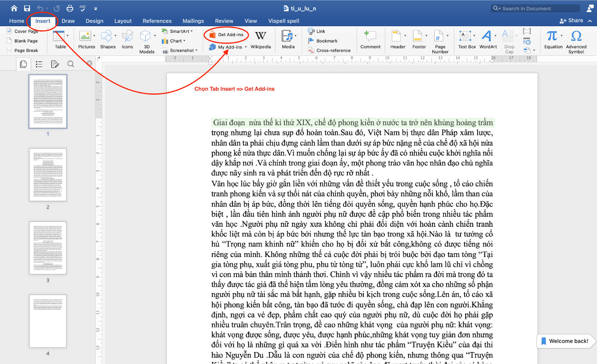The image size is (597, 364).
Task: Undo the last action
Action: tap(40, 8)
